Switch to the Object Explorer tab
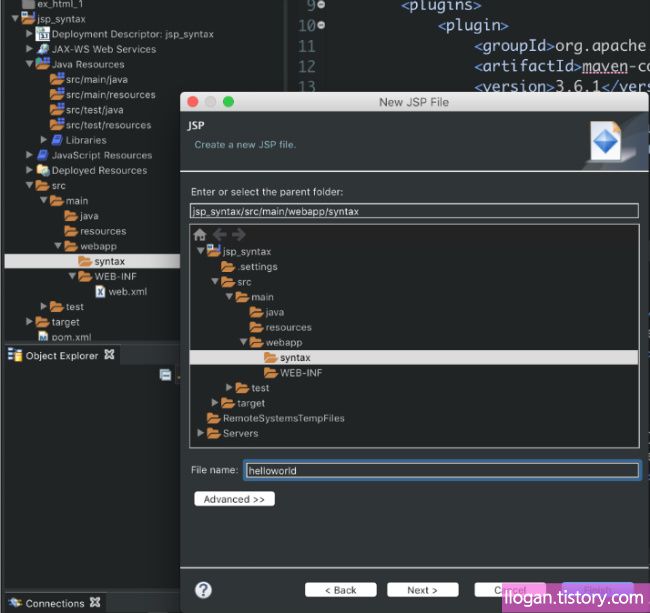Viewport: 650px width, 613px height. point(61,356)
